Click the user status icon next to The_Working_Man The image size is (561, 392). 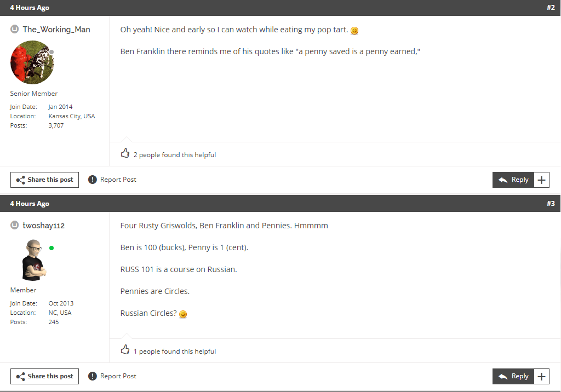[x=15, y=30]
